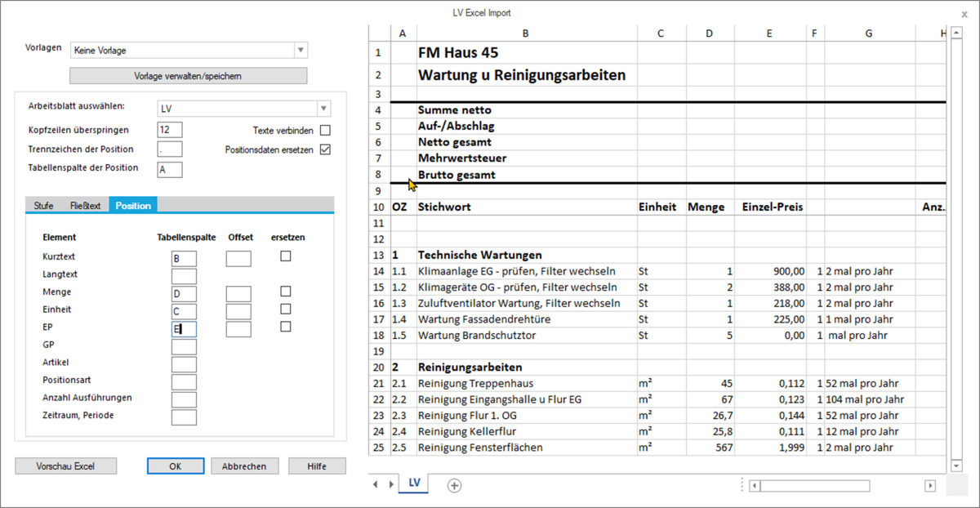The height and width of the screenshot is (508, 980).
Task: Click the EP Tabellenspalte field
Action: 184,329
